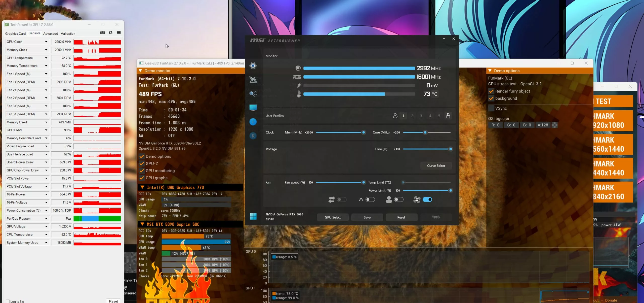Open the Validation tab in GPU-Z

pos(68,33)
